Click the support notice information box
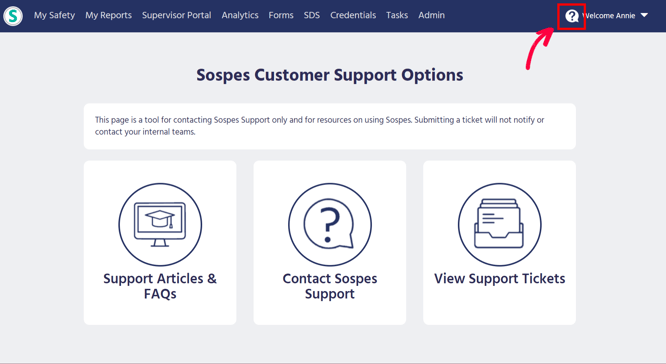Screen dimensions: 666x364 pyautogui.click(x=330, y=126)
